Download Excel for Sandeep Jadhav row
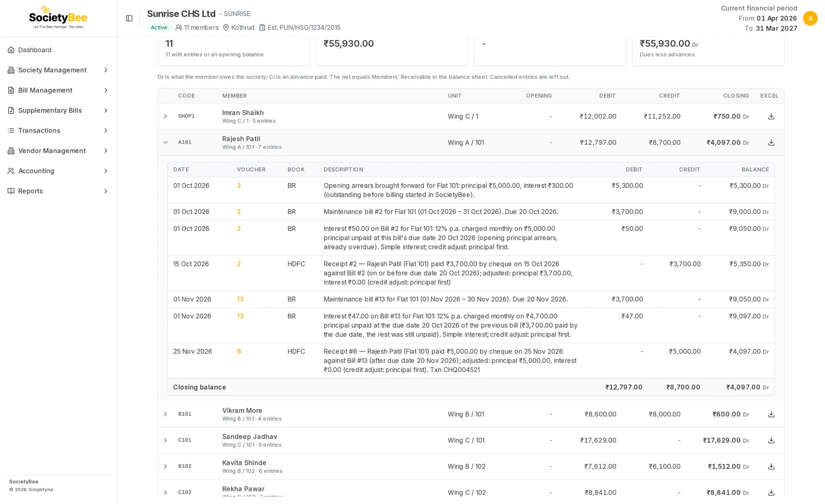 [x=771, y=441]
